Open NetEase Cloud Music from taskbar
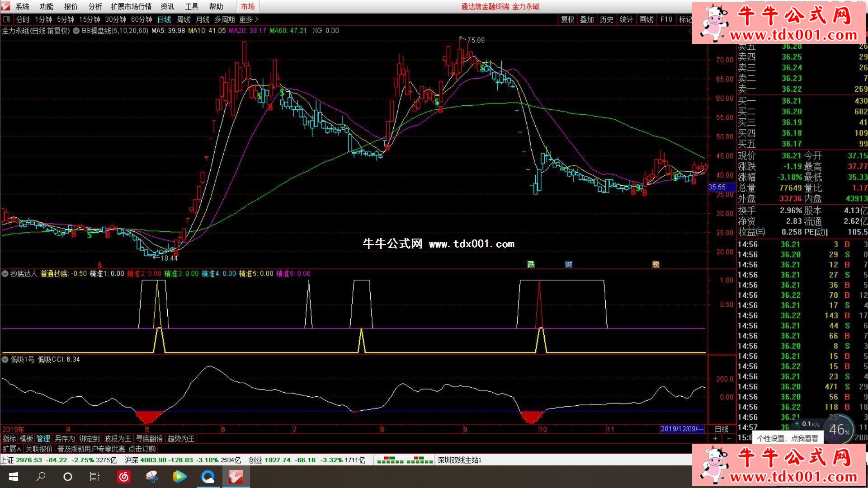 point(123,477)
